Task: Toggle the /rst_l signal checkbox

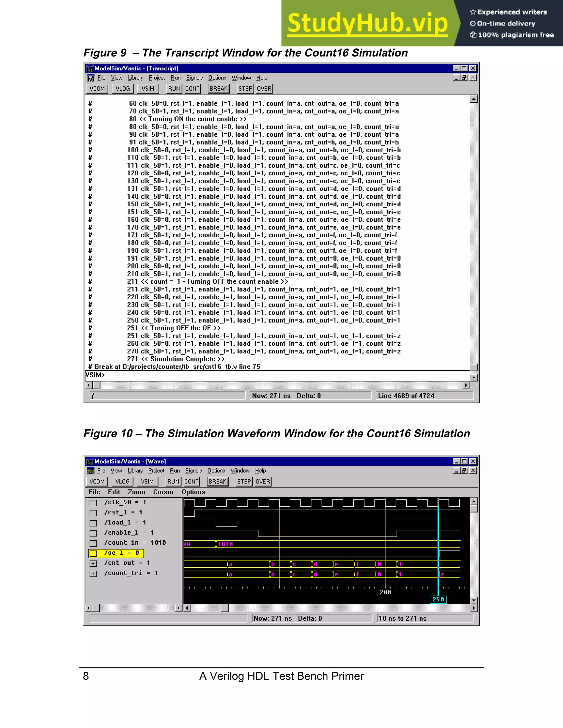Action: coord(93,513)
